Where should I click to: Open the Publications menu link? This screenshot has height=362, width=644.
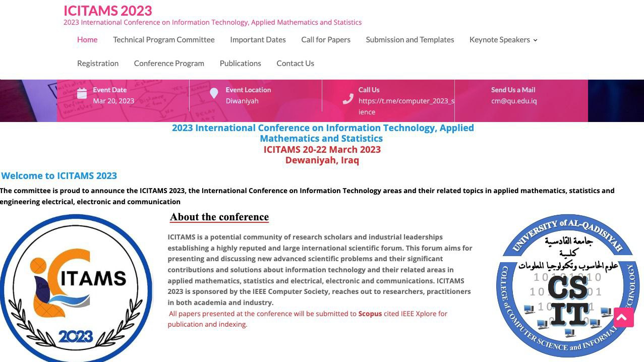[x=240, y=64]
